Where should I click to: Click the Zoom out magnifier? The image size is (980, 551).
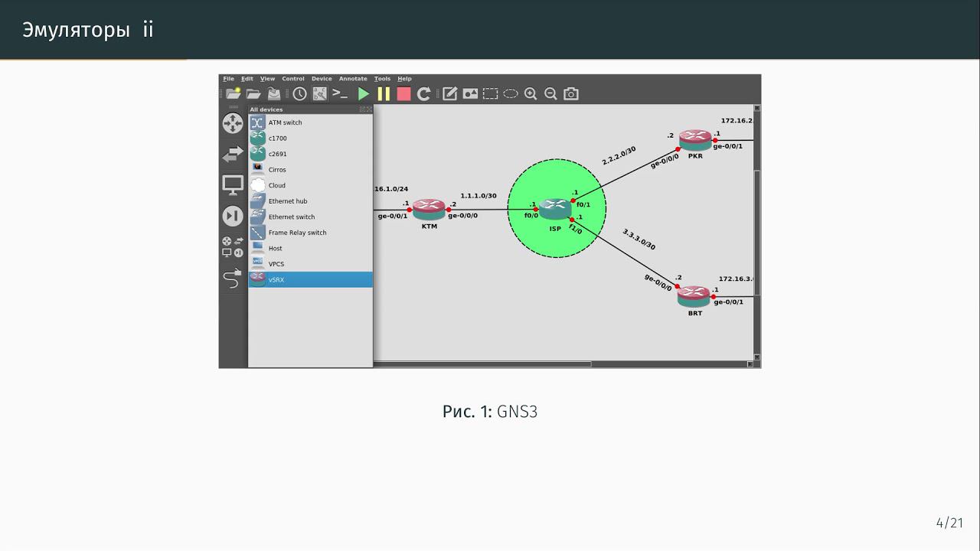[x=550, y=93]
